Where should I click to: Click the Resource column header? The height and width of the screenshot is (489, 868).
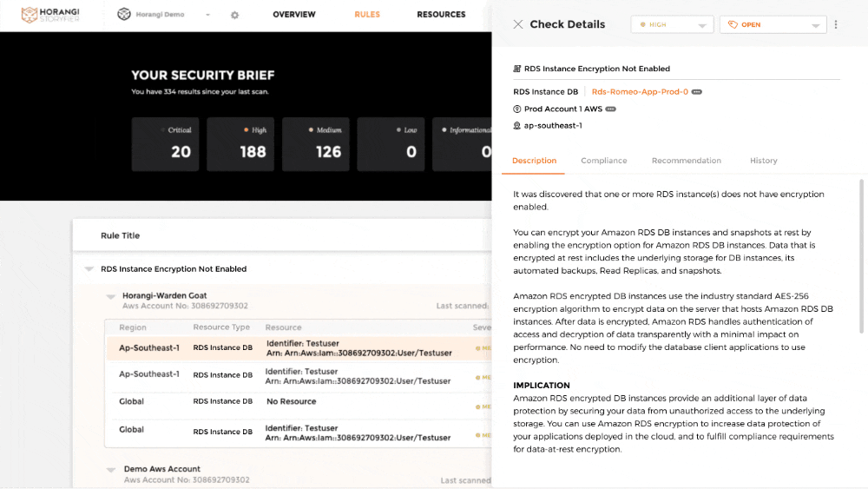[284, 327]
